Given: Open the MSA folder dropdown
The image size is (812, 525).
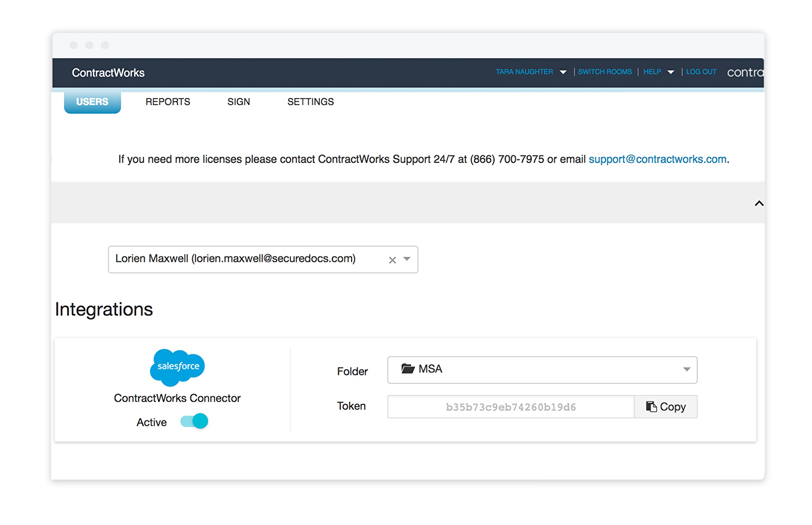Looking at the screenshot, I should point(542,370).
